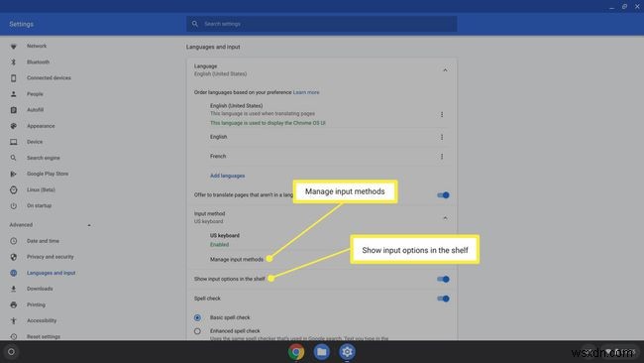This screenshot has height=363, width=644.
Task: Collapse the Input method section chevron
Action: [445, 218]
